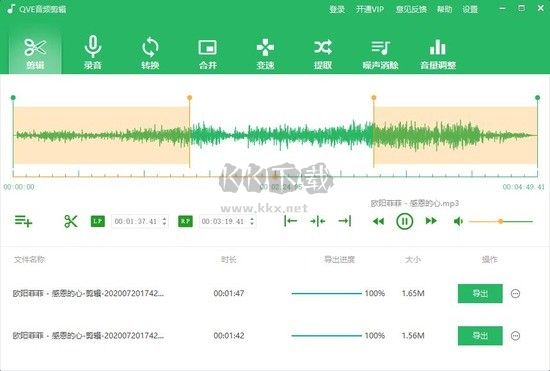
Task: Open the 帮助 help menu
Action: 444,9
